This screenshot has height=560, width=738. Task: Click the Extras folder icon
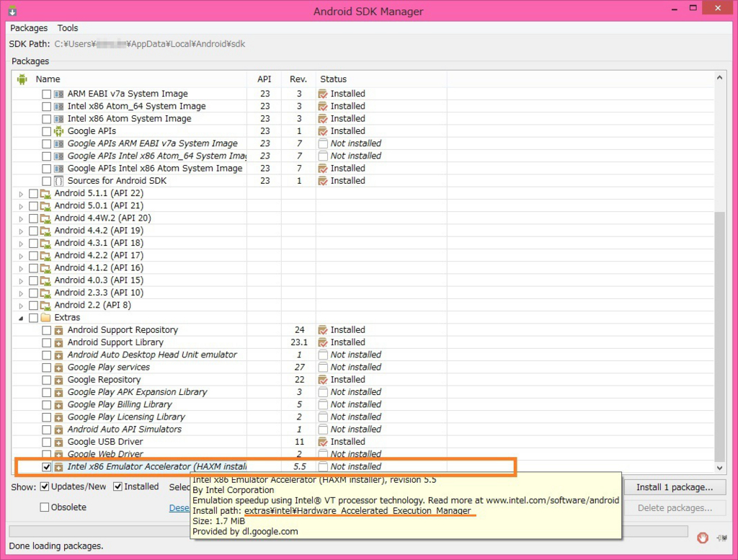click(45, 318)
